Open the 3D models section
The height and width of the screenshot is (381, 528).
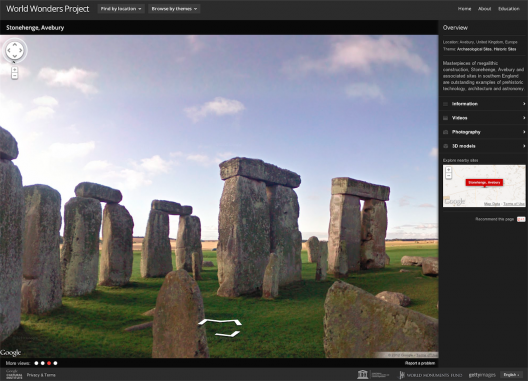[x=484, y=146]
